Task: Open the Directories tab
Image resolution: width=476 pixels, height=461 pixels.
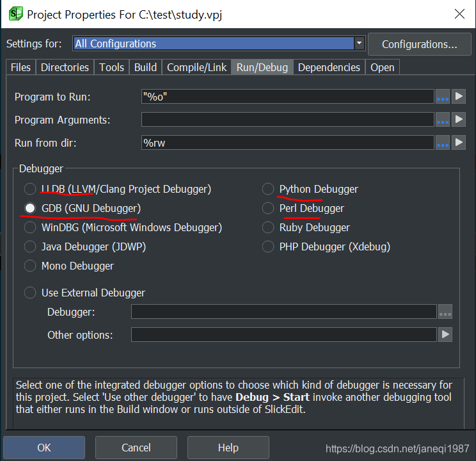Action: click(x=65, y=67)
